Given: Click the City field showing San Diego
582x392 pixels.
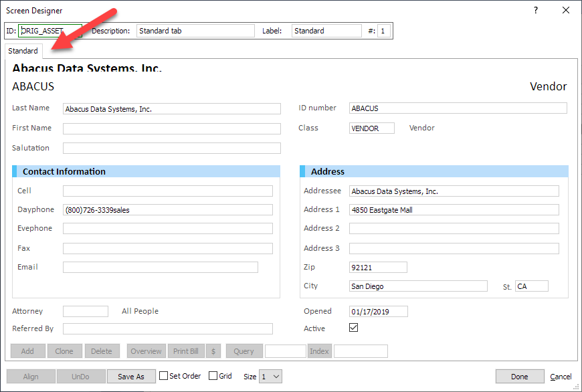Looking at the screenshot, I should pos(418,286).
